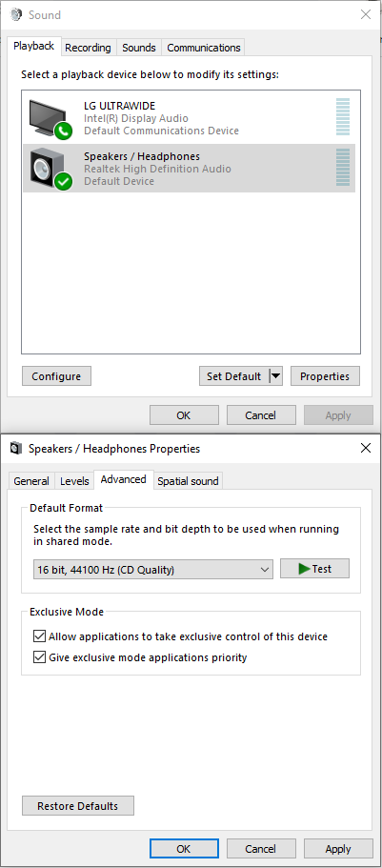The height and width of the screenshot is (868, 382).
Task: Close the Speakers / Headphones Properties dialog
Action: click(366, 448)
